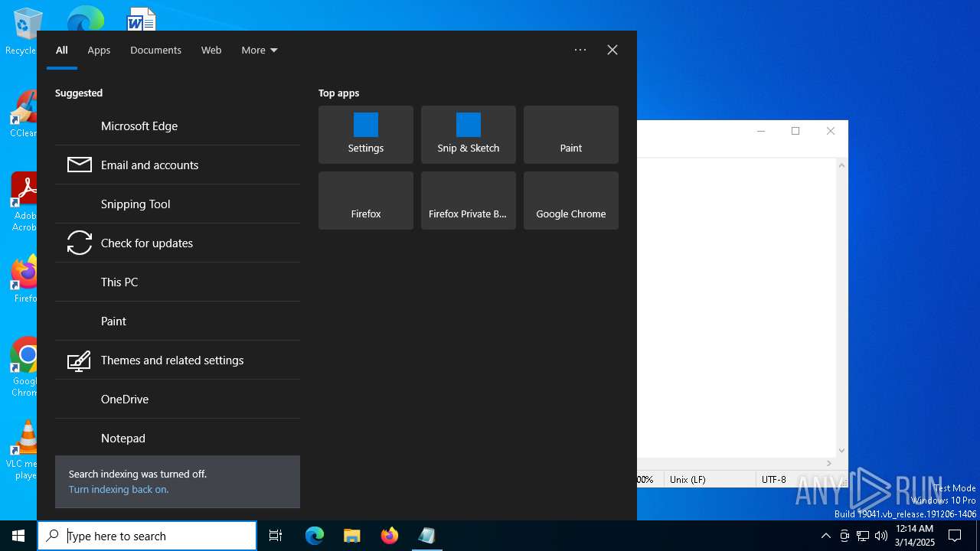Click the Email and accounts envelope icon
The image size is (980, 551).
[80, 165]
